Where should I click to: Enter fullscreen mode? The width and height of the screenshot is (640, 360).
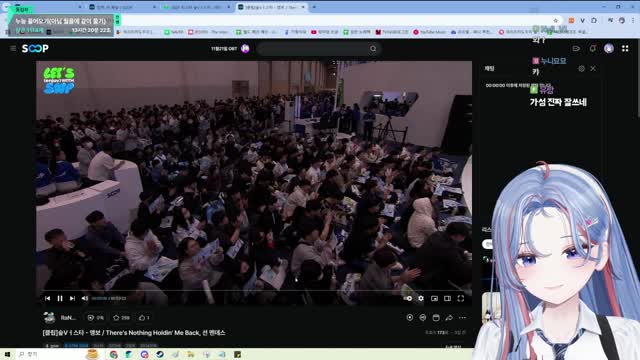(461, 298)
